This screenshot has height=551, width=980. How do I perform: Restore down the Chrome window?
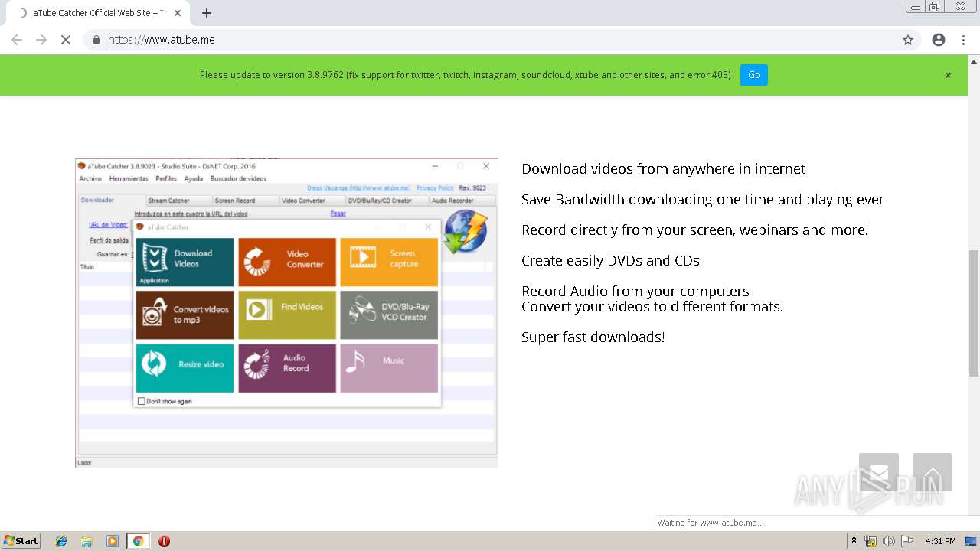[935, 6]
